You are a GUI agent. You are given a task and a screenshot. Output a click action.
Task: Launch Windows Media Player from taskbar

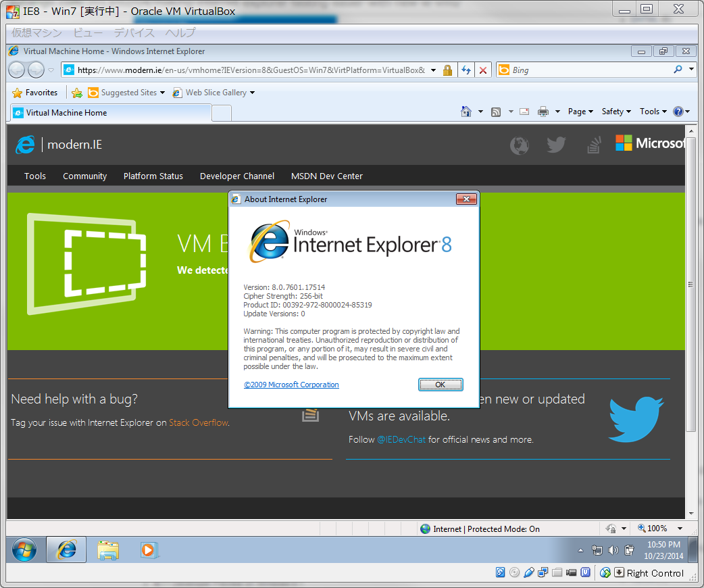click(149, 550)
